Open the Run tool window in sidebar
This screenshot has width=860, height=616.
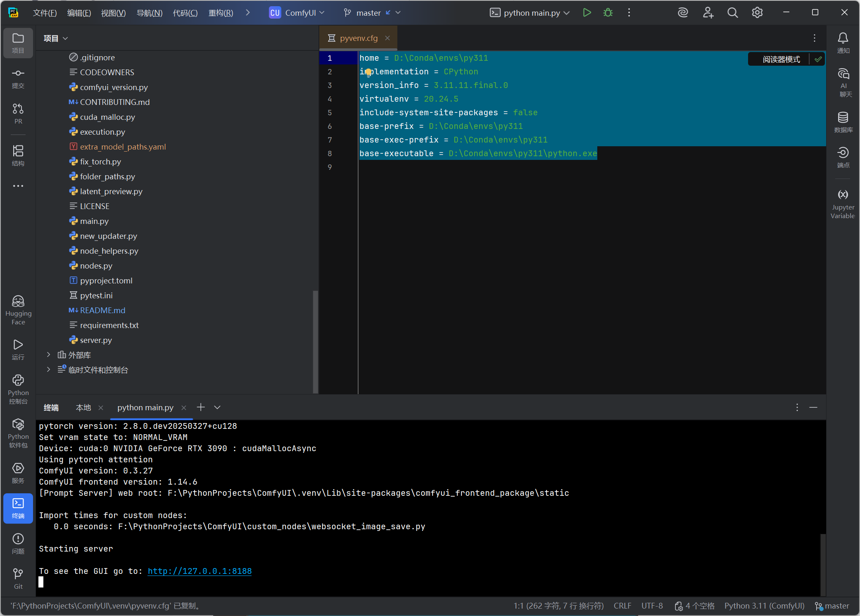click(x=18, y=350)
